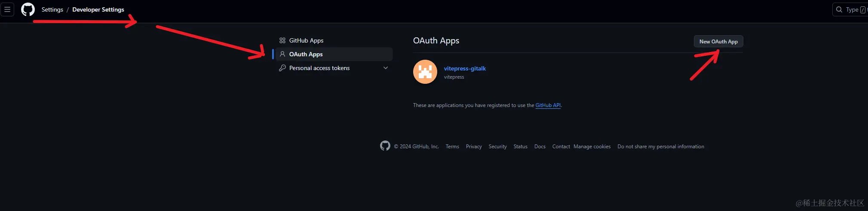Go to Settings in the breadcrumb
The image size is (868, 211).
pyautogui.click(x=52, y=9)
